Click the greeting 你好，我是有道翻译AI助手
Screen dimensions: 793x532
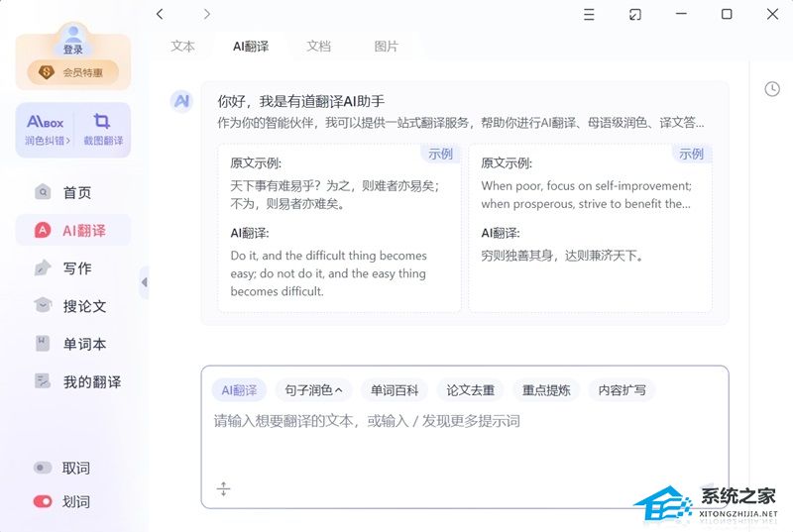click(x=301, y=101)
